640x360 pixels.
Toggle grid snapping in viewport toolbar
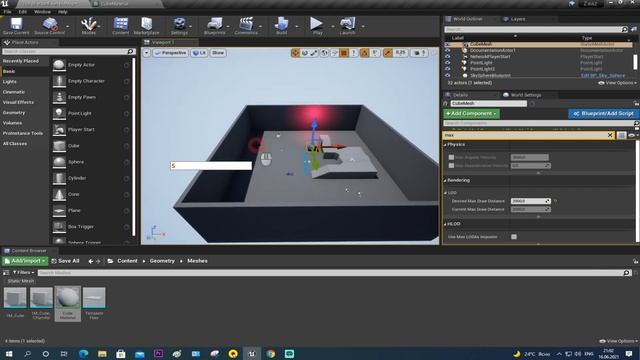[x=344, y=53]
